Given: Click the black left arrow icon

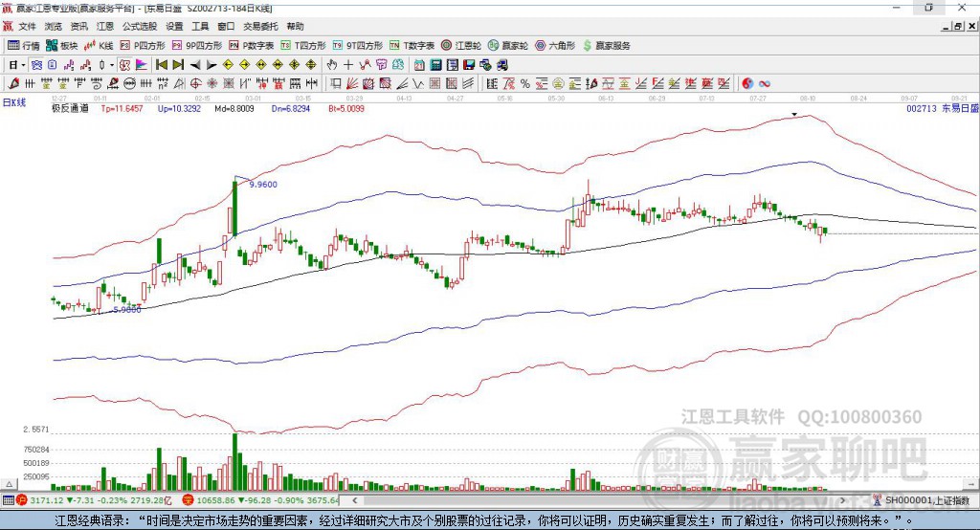Looking at the screenshot, I should coord(195,65).
